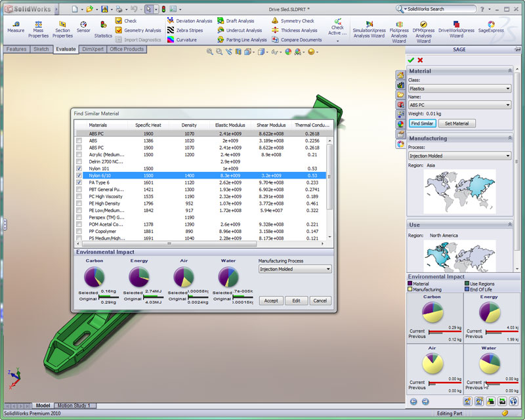Click the Accept button
Screen dimensions: 525x420
point(271,301)
